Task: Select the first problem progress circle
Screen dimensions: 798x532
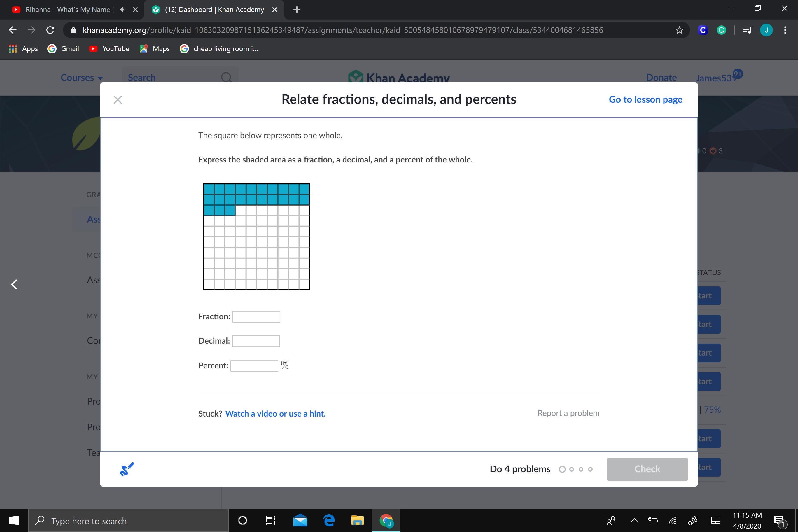Action: point(562,469)
